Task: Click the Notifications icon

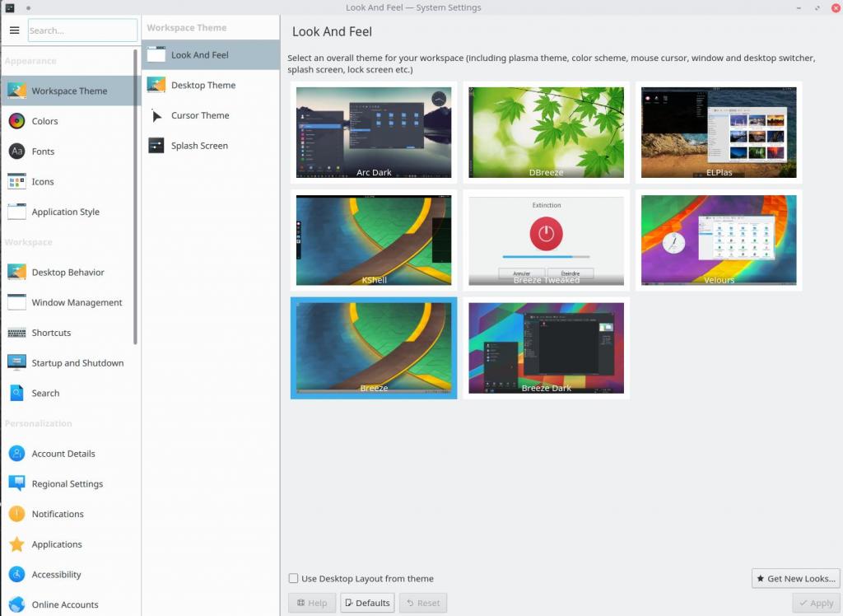Action: point(16,514)
